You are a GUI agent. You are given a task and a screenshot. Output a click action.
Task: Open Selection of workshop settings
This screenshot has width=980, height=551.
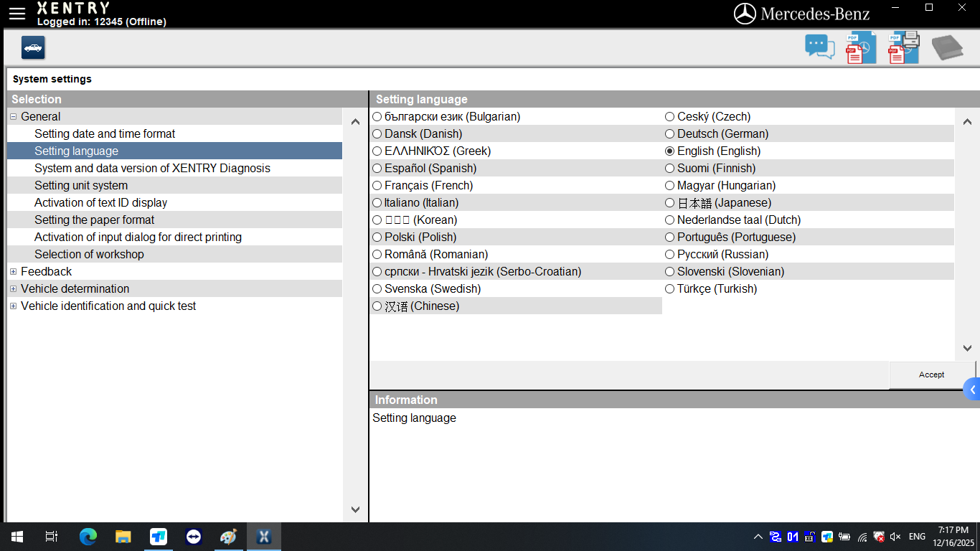point(90,254)
